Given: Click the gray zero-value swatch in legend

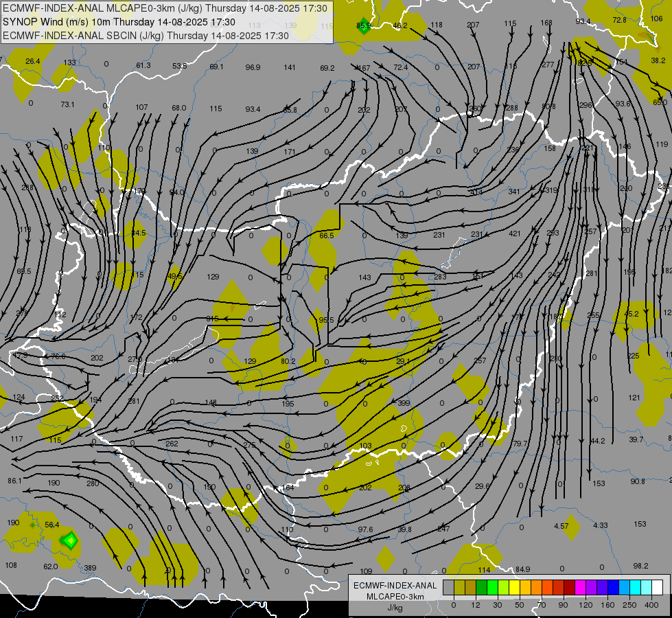Looking at the screenshot, I should click(449, 587).
